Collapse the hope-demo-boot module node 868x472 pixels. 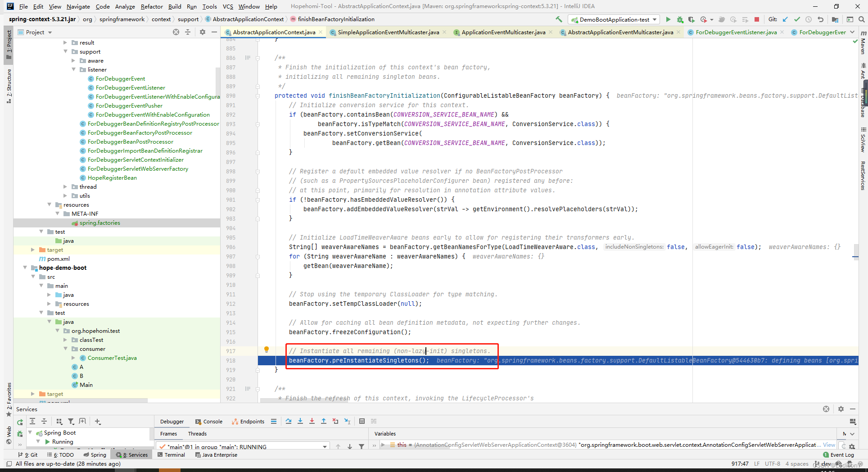25,268
